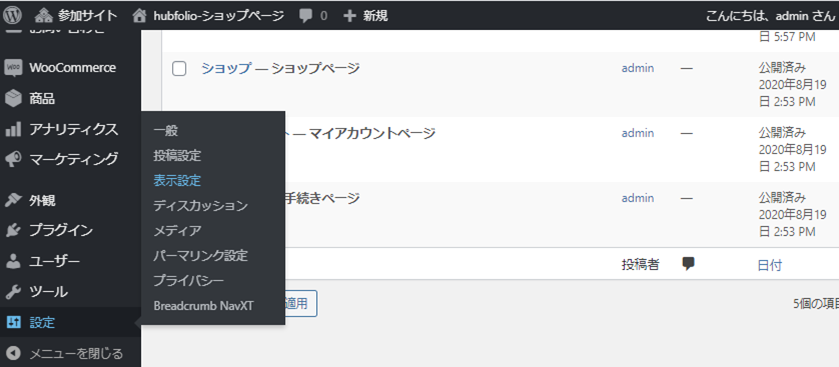
Task: Check the ショップ page row checkbox
Action: (x=179, y=68)
